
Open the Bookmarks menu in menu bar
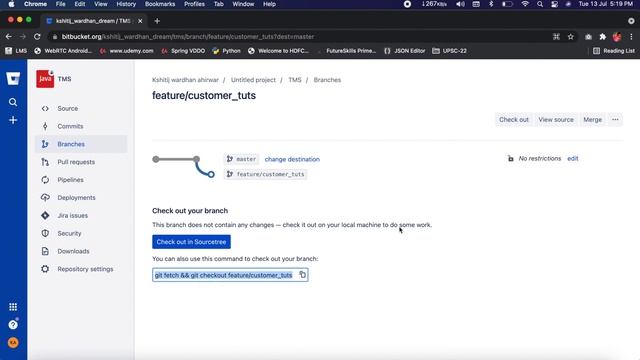click(160, 4)
